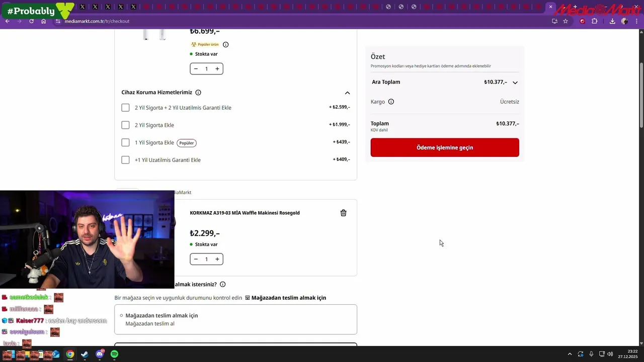644x362 pixels.
Task: Open microphone tray icon
Action: (x=591, y=354)
